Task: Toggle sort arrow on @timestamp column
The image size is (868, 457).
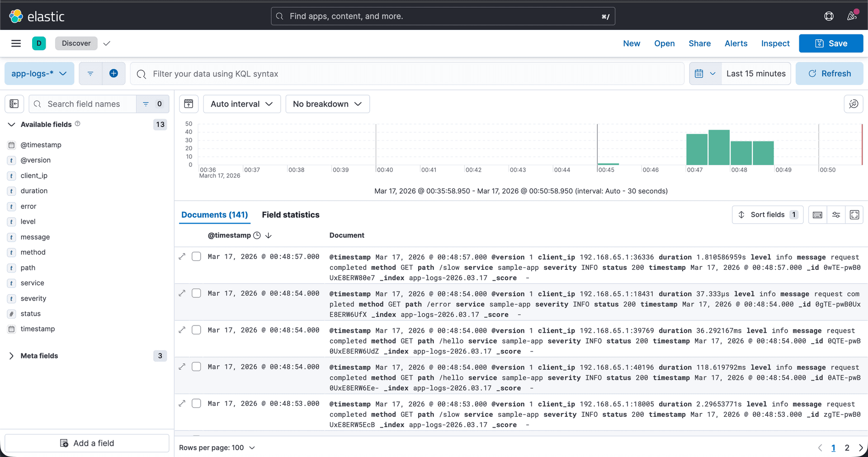Action: [x=269, y=236]
